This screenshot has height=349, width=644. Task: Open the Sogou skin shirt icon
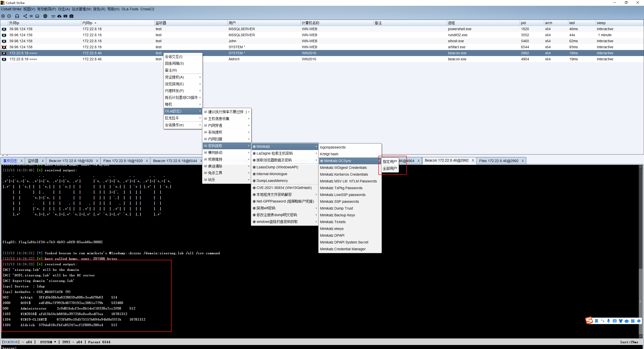coord(621,321)
